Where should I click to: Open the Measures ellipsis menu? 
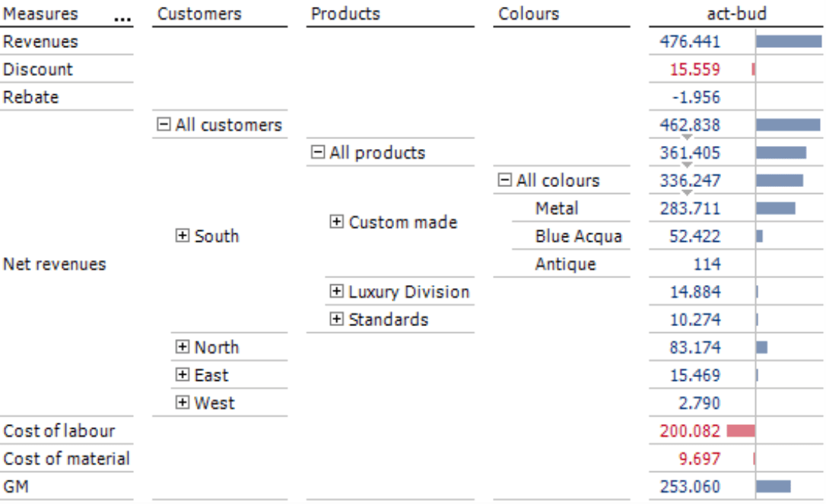coord(122,20)
